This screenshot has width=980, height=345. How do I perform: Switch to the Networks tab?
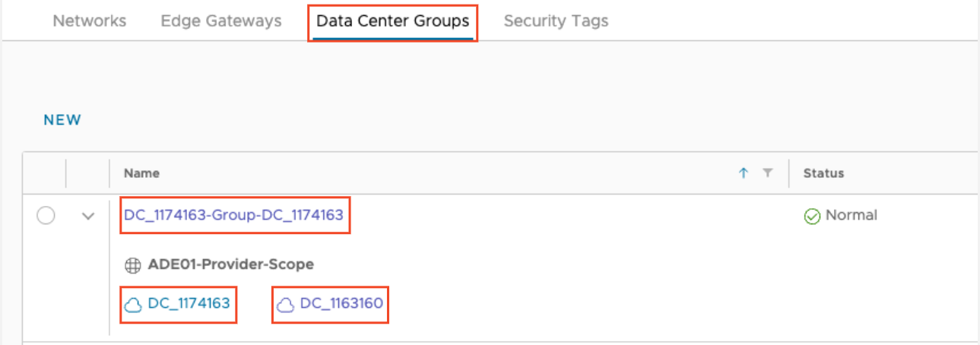pyautogui.click(x=90, y=21)
